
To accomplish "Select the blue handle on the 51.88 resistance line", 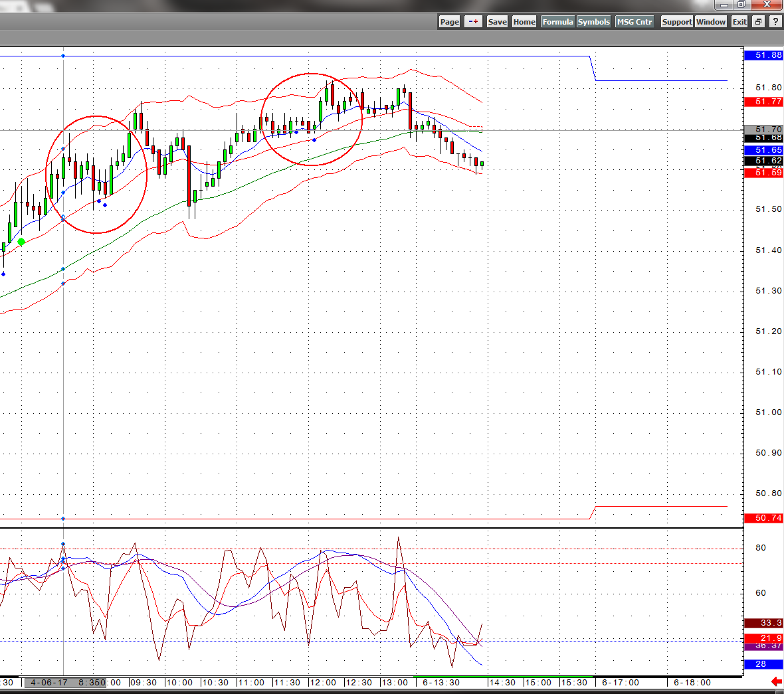I will (x=63, y=56).
